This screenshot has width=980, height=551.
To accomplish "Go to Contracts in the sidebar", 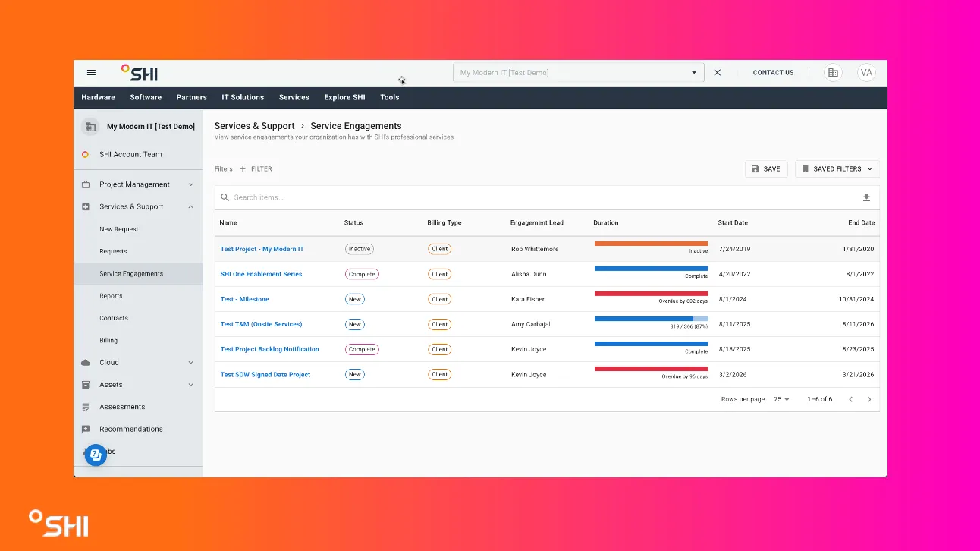I will [114, 318].
